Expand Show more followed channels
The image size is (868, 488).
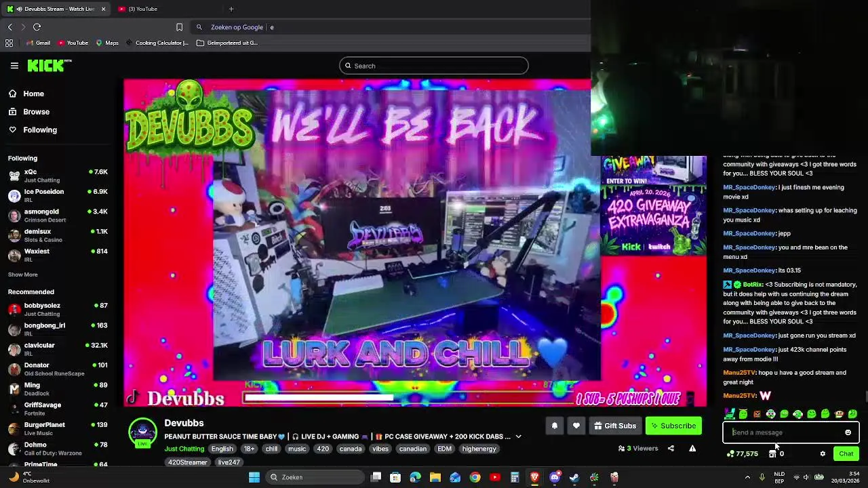click(22, 274)
